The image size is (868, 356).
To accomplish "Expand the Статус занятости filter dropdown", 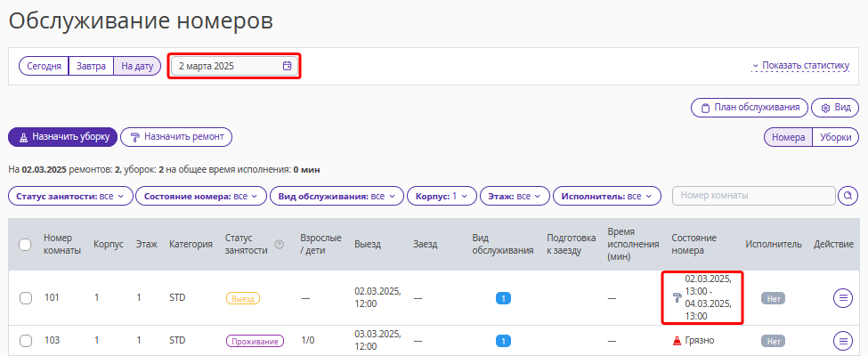I will [71, 196].
